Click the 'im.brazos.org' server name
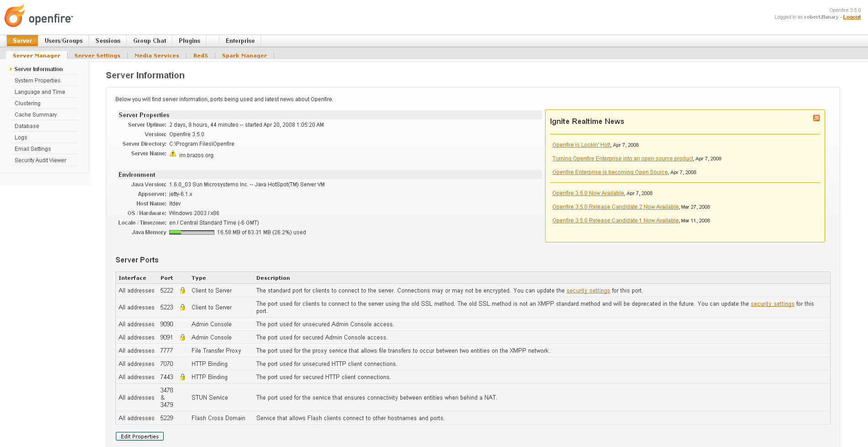The height and width of the screenshot is (447, 868). [x=196, y=155]
